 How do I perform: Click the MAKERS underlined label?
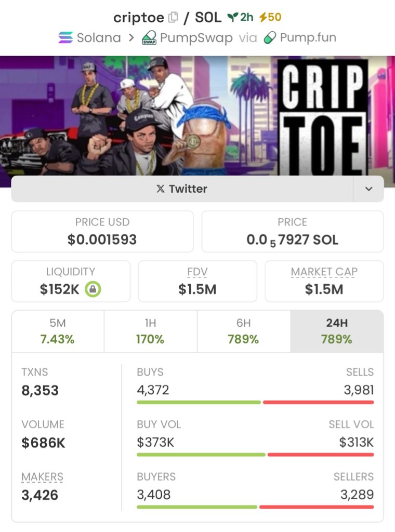click(42, 477)
